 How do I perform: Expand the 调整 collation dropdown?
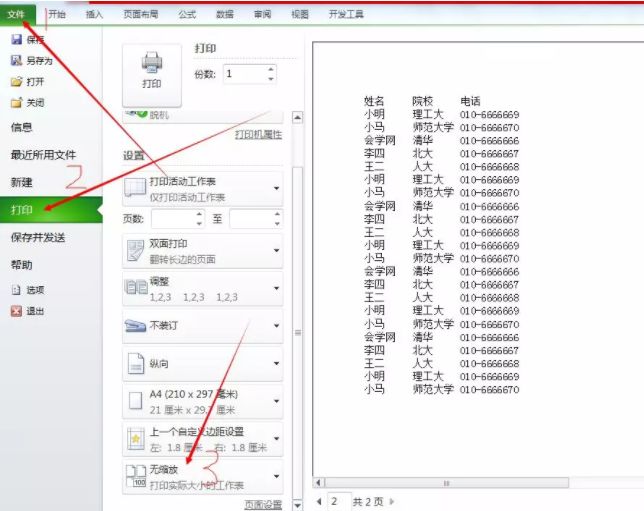click(x=276, y=288)
